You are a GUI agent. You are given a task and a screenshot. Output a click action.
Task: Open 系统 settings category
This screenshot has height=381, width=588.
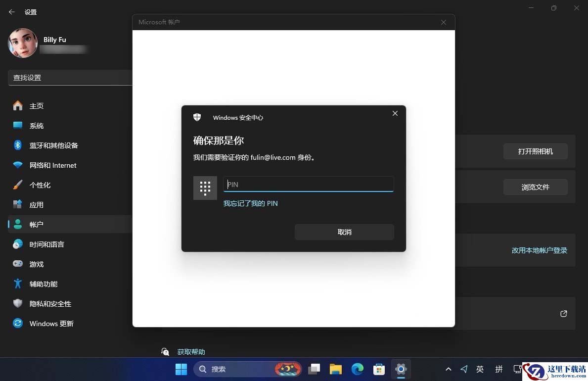(x=70, y=126)
